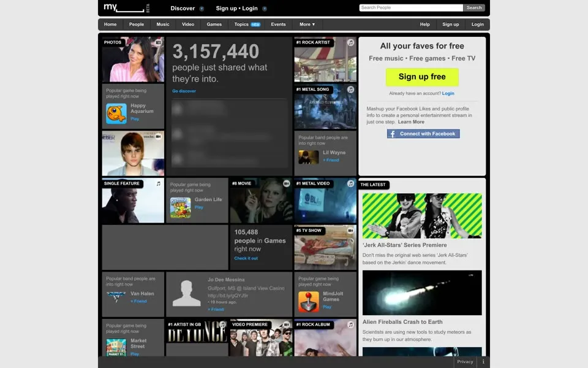Click the fireball meteor image
This screenshot has width=588, height=368.
point(422,293)
